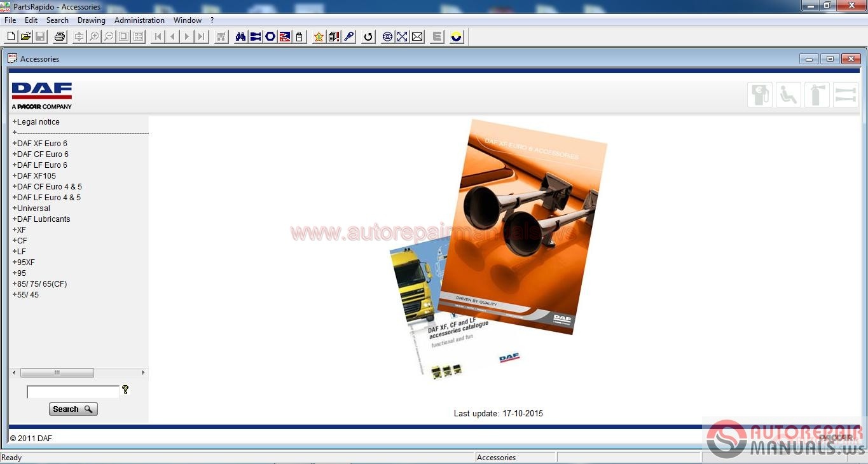Open the Drawing menu
This screenshot has width=868, height=464.
pyautogui.click(x=92, y=20)
